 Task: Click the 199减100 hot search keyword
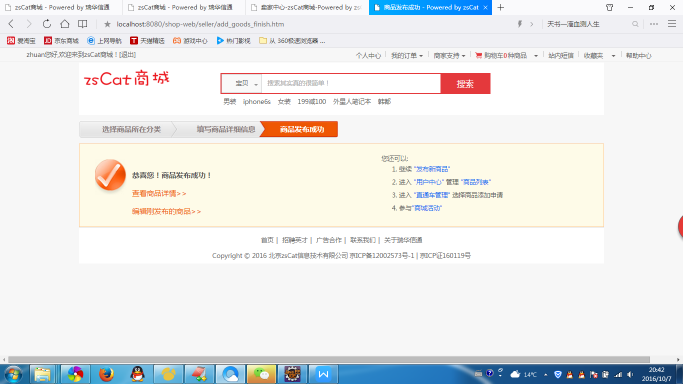point(311,101)
